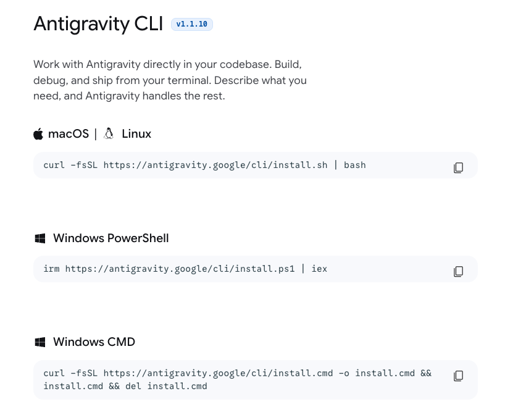Click the Windows PowerShell heading
Screen dimensions: 505x420
[111, 238]
